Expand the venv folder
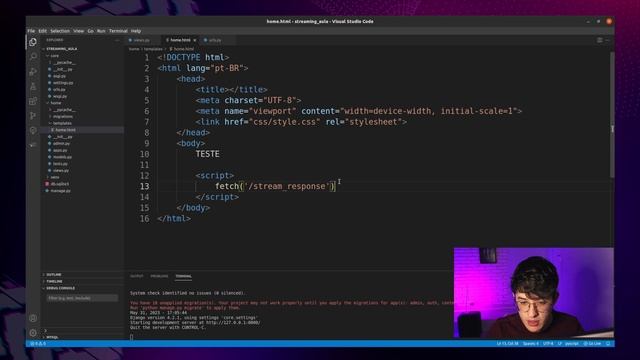Image resolution: width=640 pixels, height=360 pixels. [55, 177]
